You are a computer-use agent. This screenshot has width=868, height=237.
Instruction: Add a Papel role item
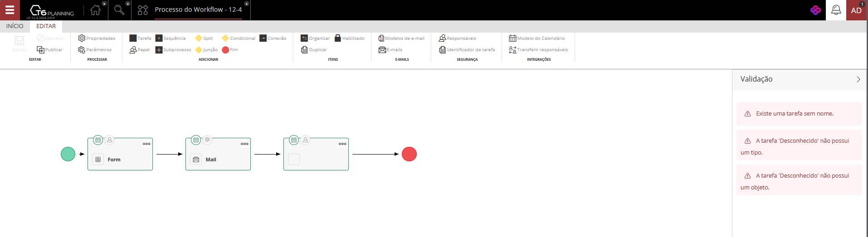140,50
